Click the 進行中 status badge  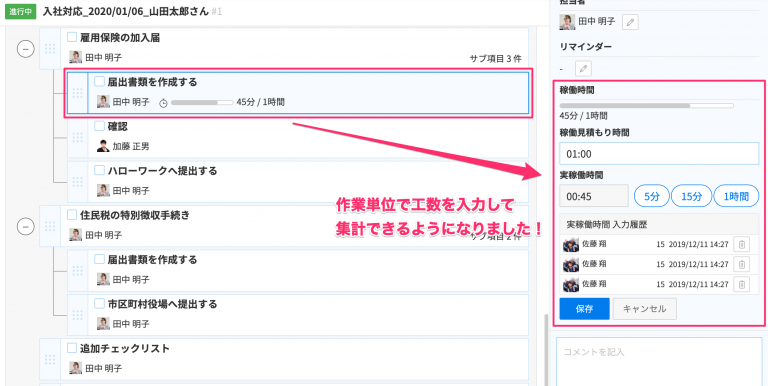click(21, 11)
